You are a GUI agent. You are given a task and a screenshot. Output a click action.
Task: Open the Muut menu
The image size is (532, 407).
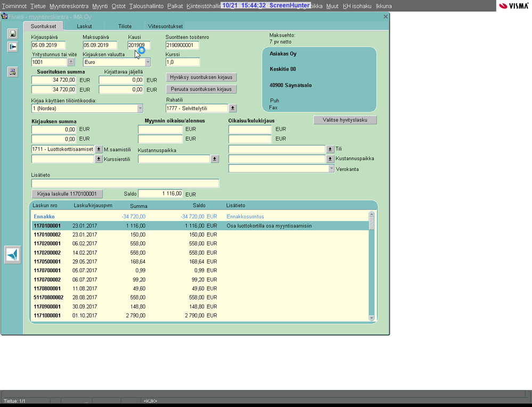(332, 6)
